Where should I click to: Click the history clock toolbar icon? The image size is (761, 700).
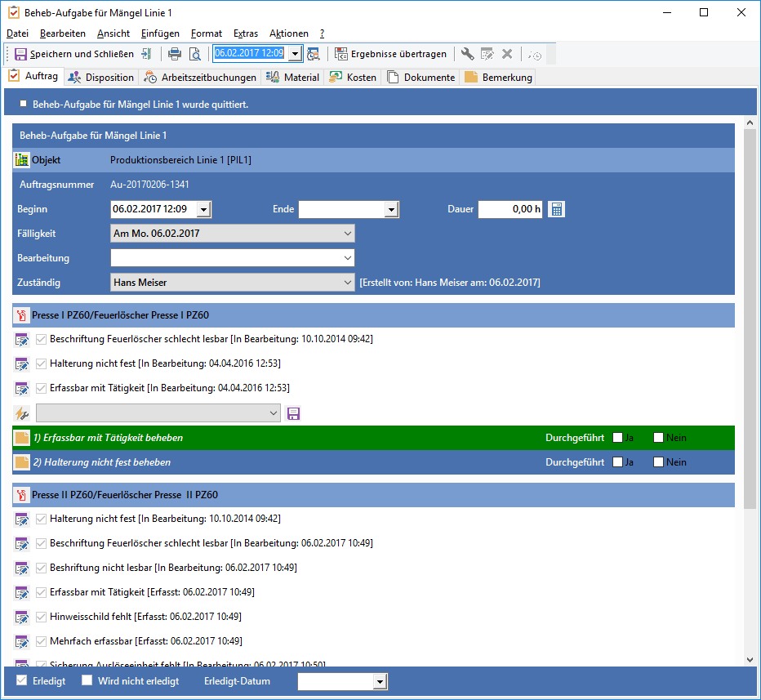535,55
